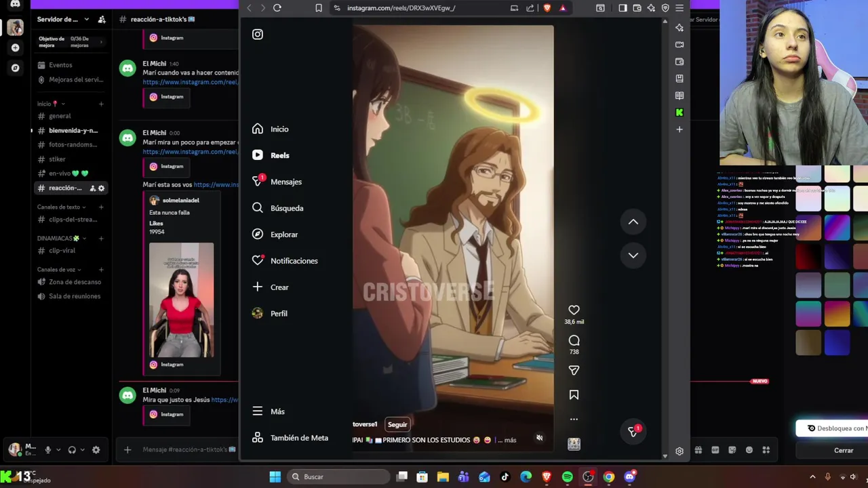Open Notificaciones in Instagram sidebar

click(284, 261)
